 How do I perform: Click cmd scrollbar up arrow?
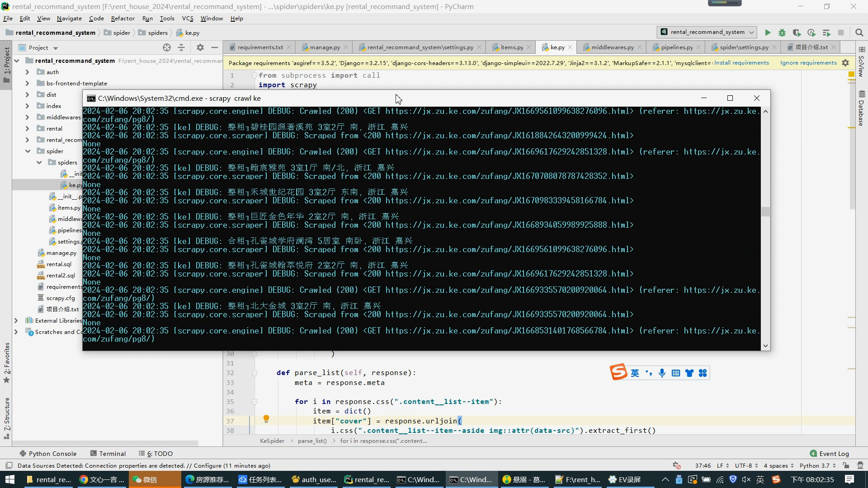[765, 112]
